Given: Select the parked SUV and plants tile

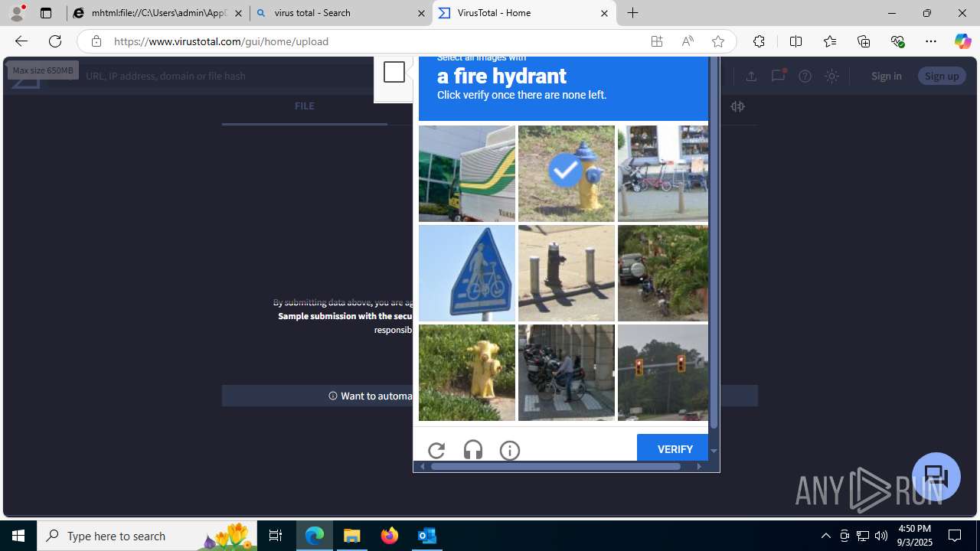Looking at the screenshot, I should coord(663,273).
